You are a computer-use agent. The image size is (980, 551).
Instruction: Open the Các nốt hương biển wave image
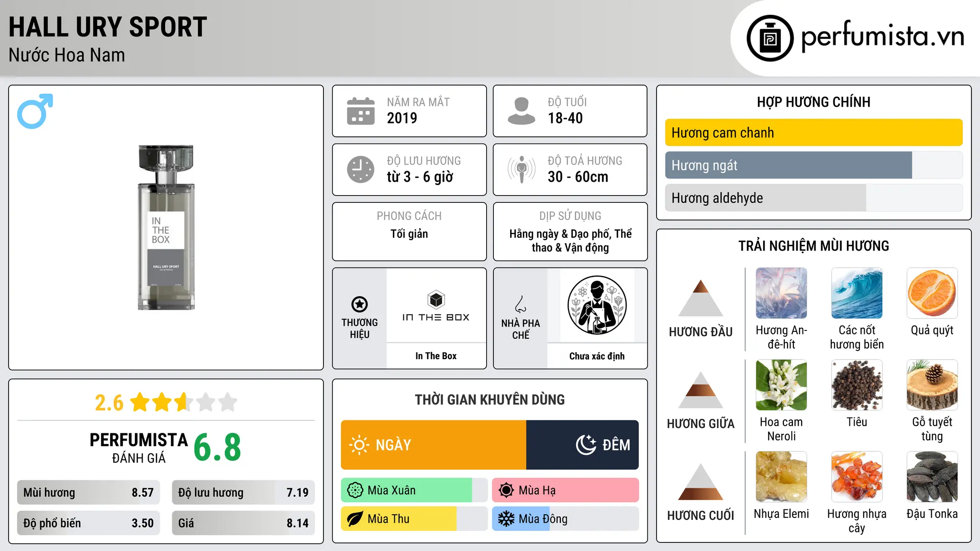857,293
